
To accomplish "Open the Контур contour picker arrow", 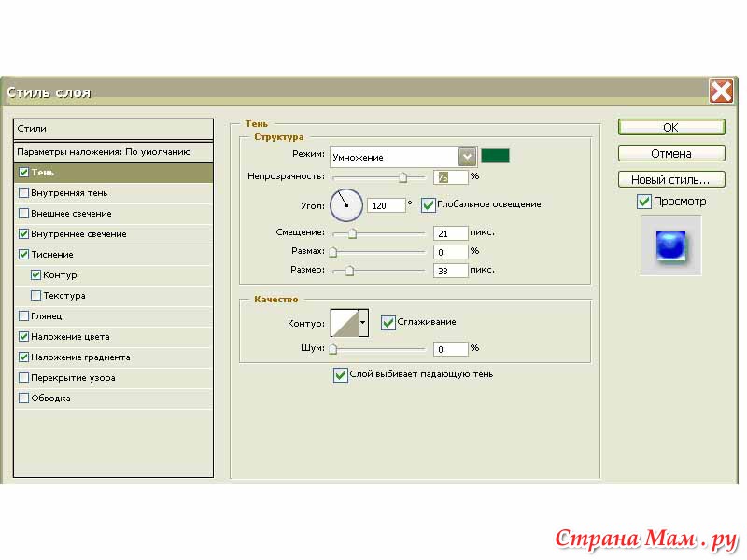I will tap(363, 323).
